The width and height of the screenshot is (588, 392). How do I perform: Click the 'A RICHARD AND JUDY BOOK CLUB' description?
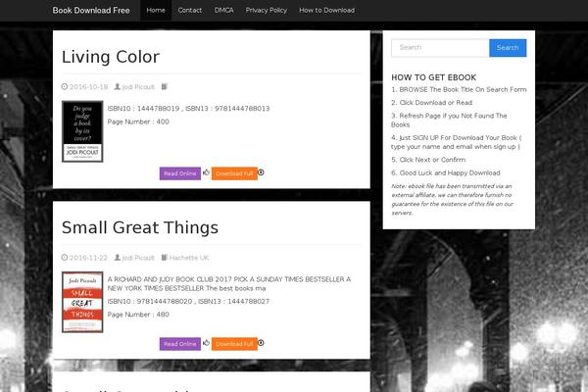(x=229, y=283)
